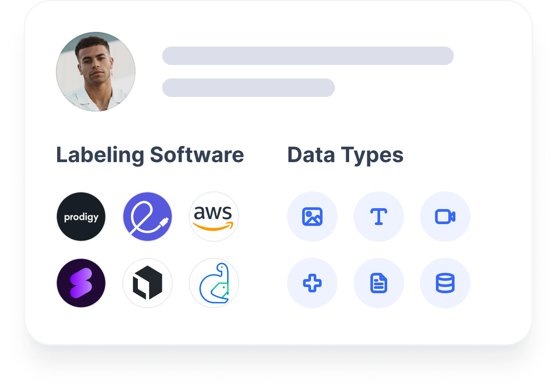Select the Labelbox cube logo
The width and height of the screenshot is (556, 392).
click(x=148, y=283)
